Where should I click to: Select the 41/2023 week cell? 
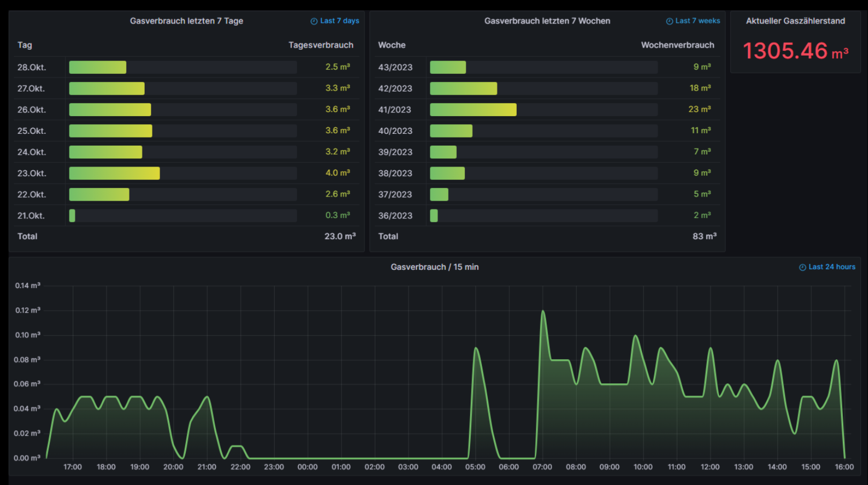coord(395,110)
